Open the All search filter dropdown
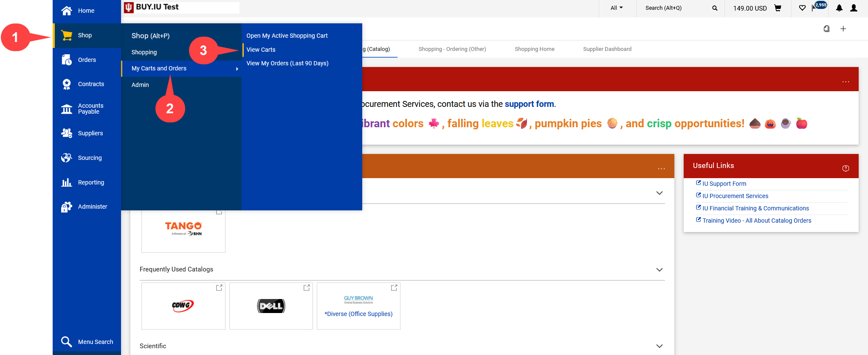Viewport: 868px width, 355px height. [617, 8]
